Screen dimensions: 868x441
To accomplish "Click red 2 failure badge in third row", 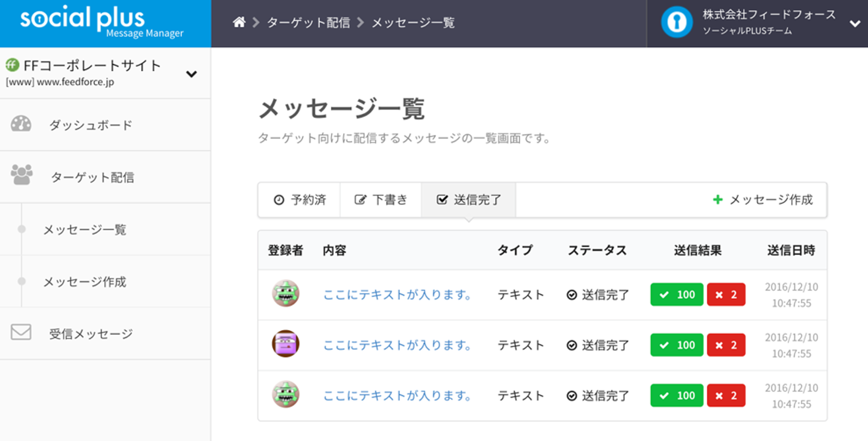I will pos(726,396).
